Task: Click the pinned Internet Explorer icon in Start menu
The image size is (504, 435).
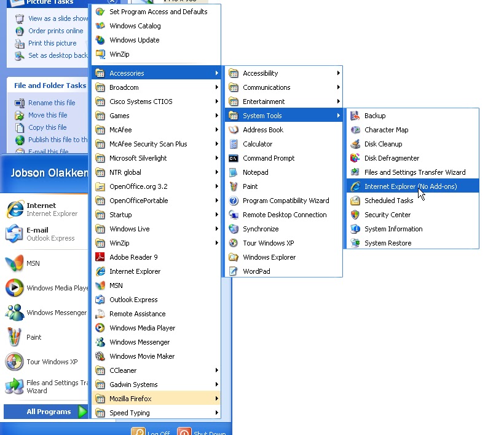Action: pyautogui.click(x=15, y=209)
